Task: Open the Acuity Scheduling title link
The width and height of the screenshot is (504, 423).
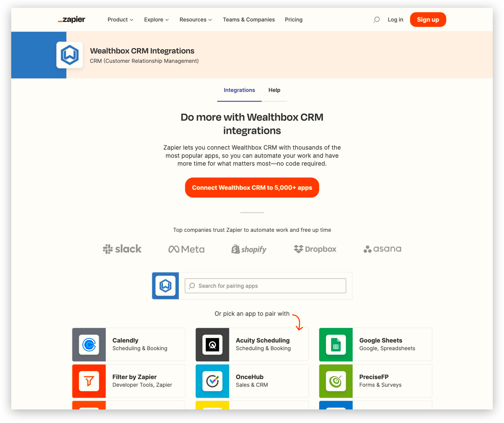Action: pos(263,340)
